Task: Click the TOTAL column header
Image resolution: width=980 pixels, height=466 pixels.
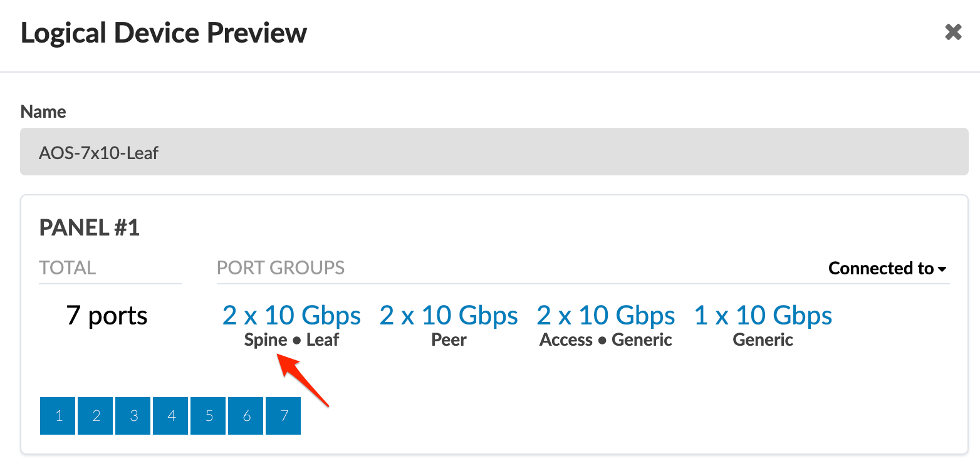Action: click(x=68, y=268)
